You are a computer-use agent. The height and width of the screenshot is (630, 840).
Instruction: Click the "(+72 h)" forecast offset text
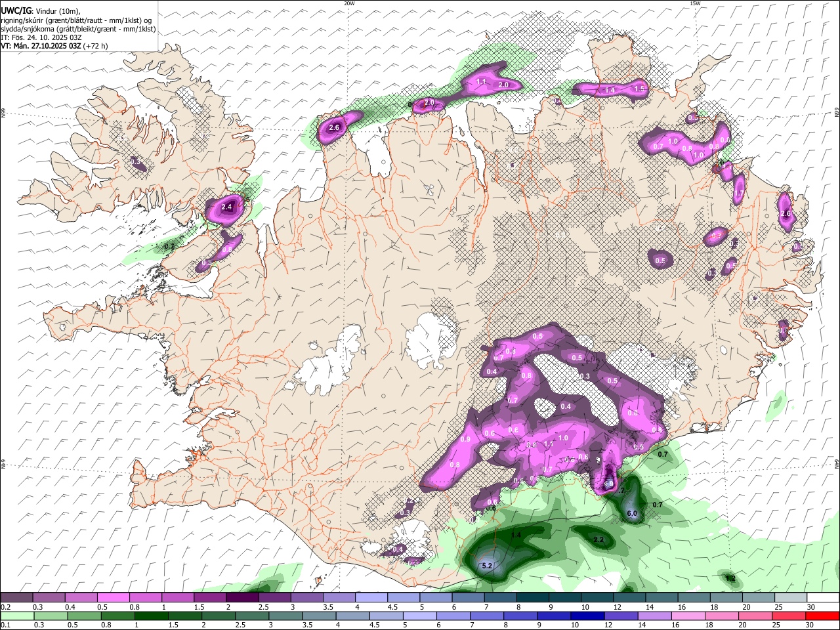pos(96,46)
